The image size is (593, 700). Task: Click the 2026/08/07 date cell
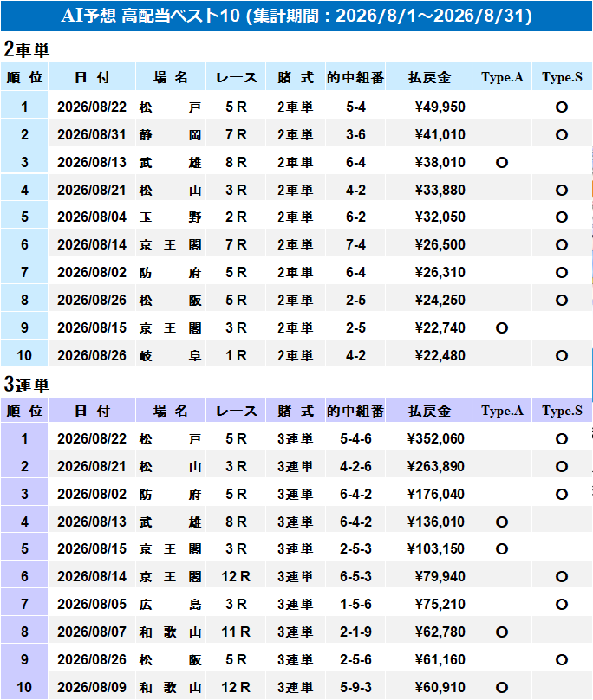pos(92,632)
